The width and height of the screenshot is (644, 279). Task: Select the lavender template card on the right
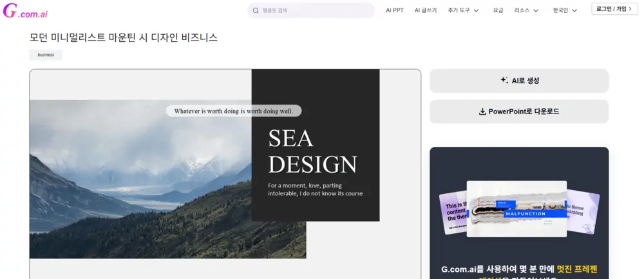tap(583, 211)
